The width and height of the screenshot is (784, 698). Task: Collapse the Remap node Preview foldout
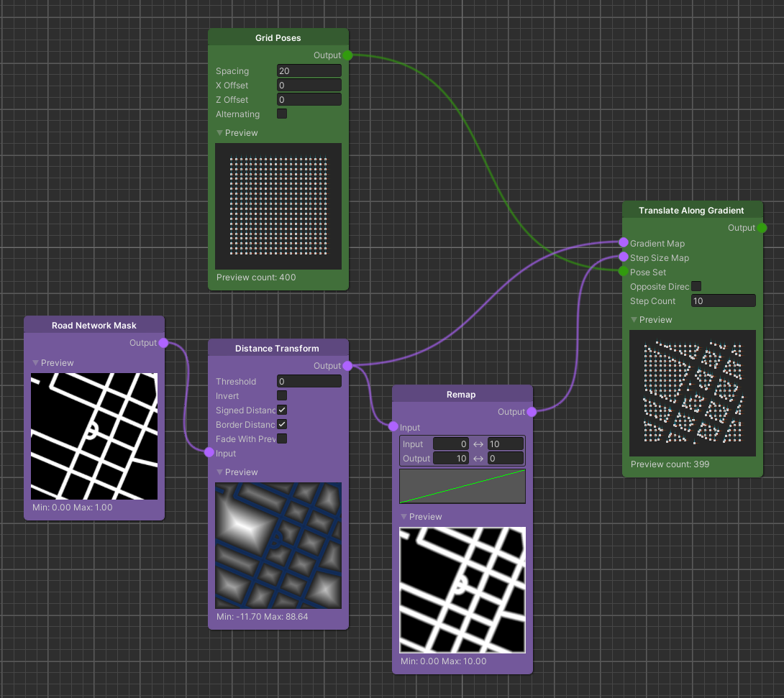(404, 517)
